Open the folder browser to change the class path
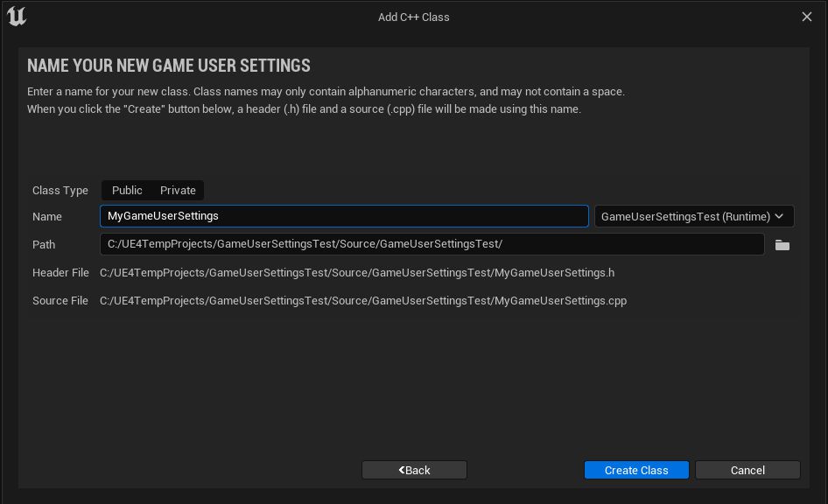The image size is (828, 504). (x=782, y=246)
